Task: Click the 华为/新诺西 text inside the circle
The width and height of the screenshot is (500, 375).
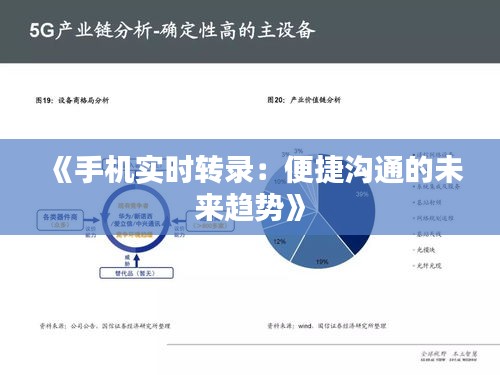Action: [135, 216]
